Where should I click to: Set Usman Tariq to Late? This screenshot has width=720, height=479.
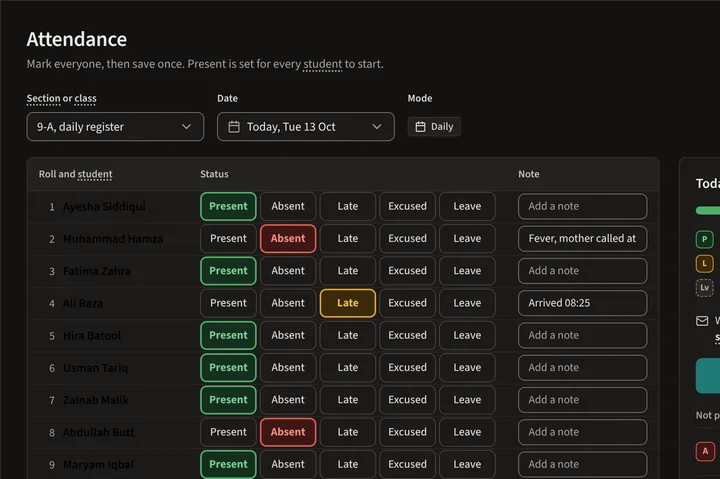pyautogui.click(x=348, y=367)
